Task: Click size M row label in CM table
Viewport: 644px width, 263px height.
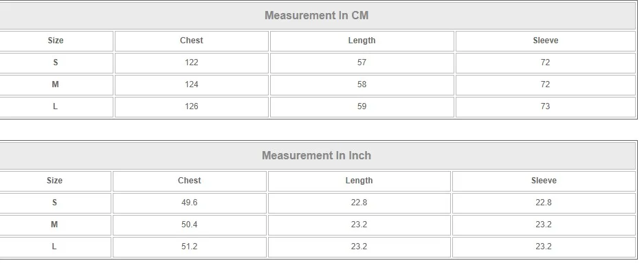Action: [x=56, y=84]
